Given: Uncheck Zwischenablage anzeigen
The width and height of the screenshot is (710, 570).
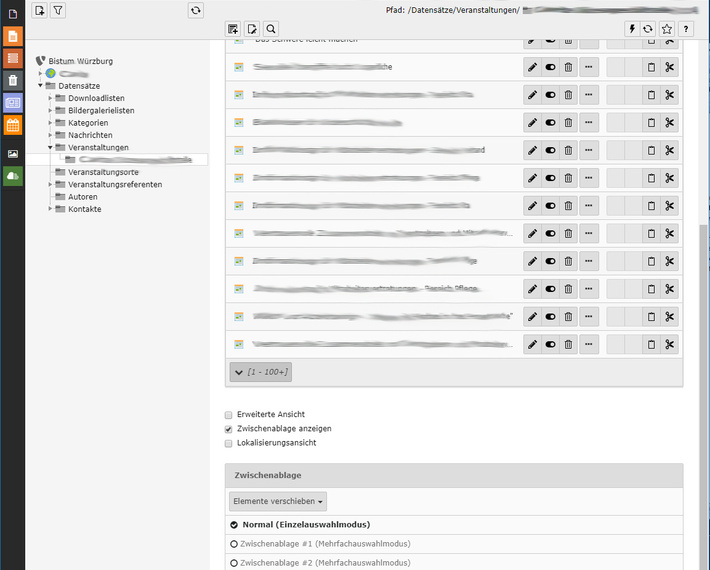Looking at the screenshot, I should pos(229,428).
